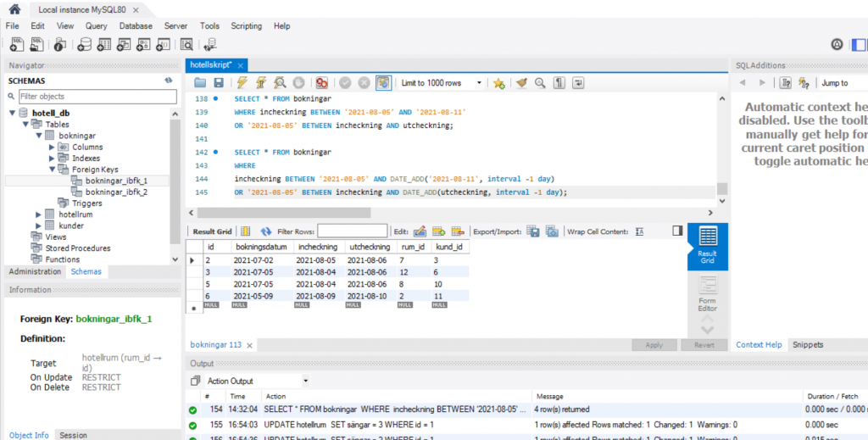Search table data using toolbar icon
Image resolution: width=868 pixels, height=440 pixels.
pos(186,44)
